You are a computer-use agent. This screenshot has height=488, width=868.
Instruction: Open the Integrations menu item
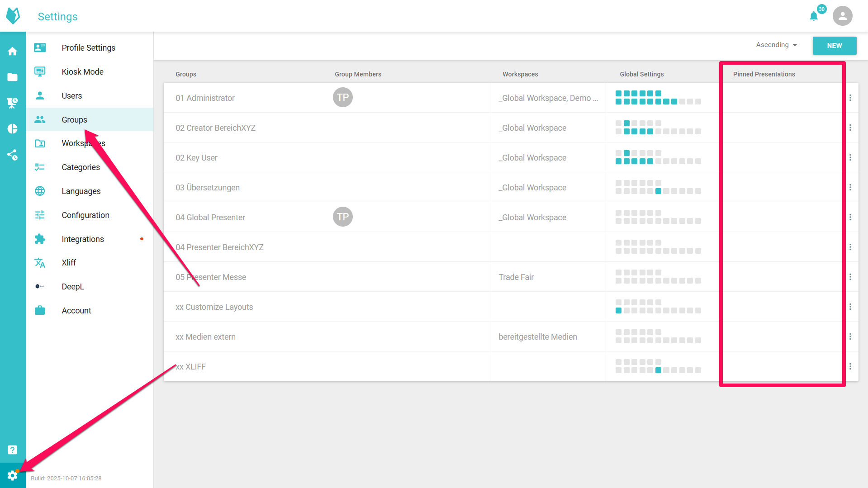[83, 239]
